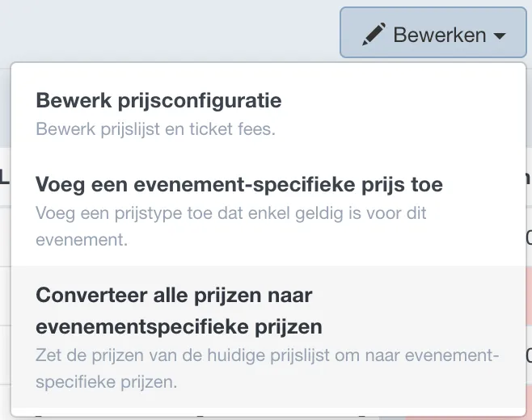The width and height of the screenshot is (532, 420).
Task: Click the pencil icon in Bewerken button
Action: [374, 34]
